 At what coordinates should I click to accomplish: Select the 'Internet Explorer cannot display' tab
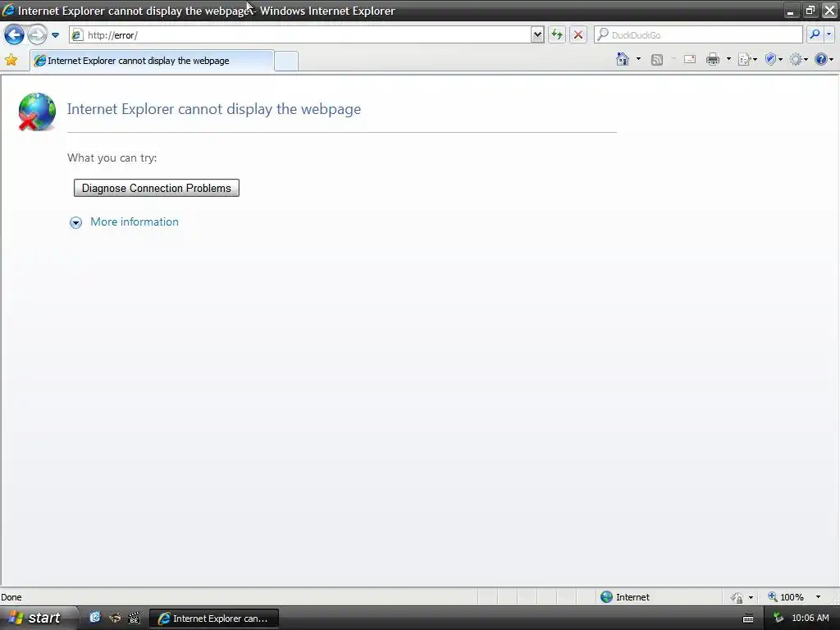pos(152,61)
